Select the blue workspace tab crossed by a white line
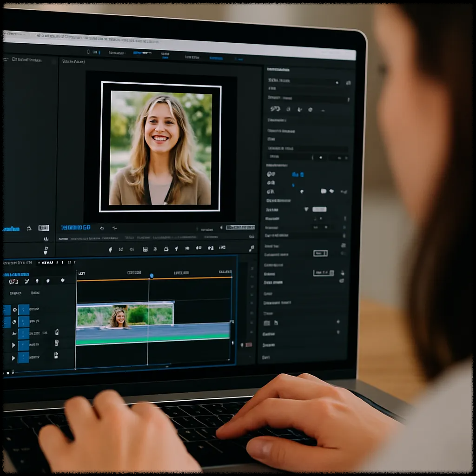Screen dimensions: 476x476 (x=142, y=53)
